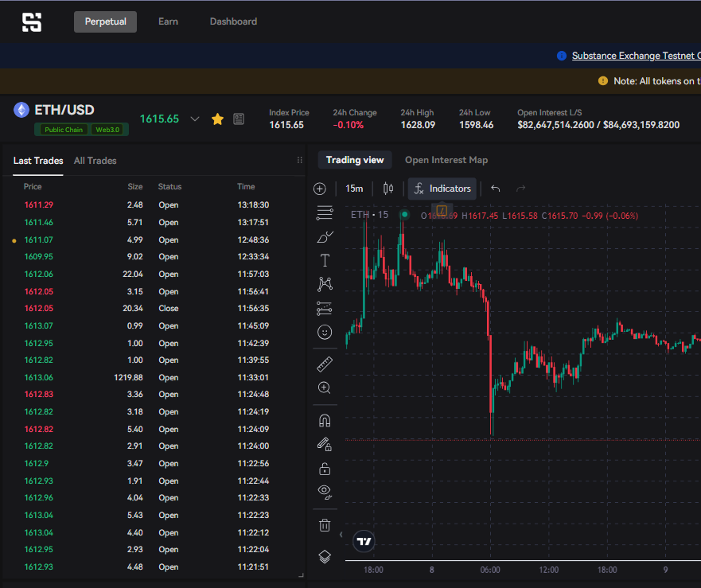Click the Public Chain tag
This screenshot has height=588, width=701.
pyautogui.click(x=64, y=130)
